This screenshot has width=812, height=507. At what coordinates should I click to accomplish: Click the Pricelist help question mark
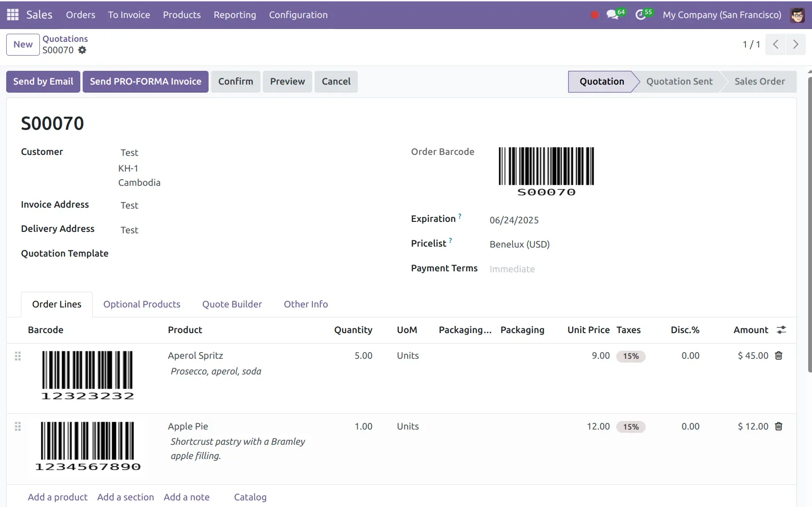pyautogui.click(x=450, y=240)
